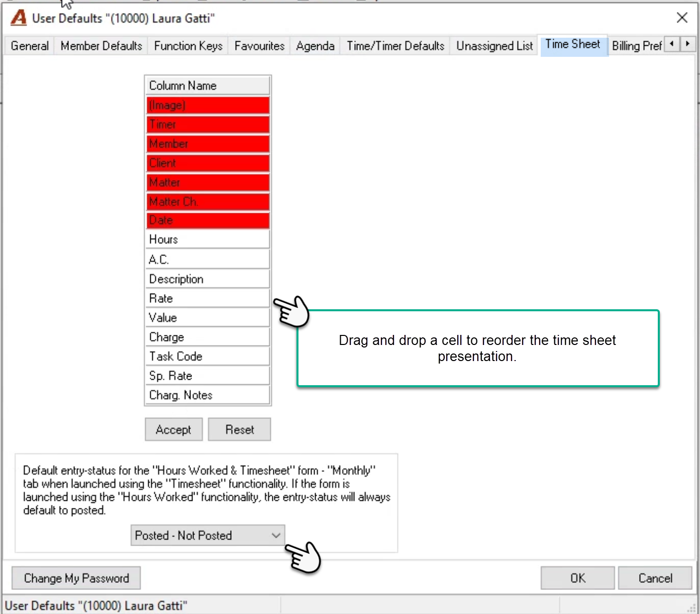Select the Time Sheet tab

573,45
